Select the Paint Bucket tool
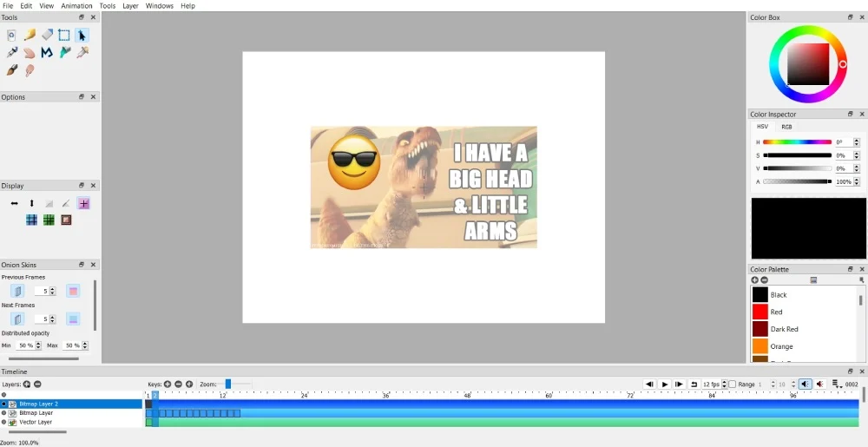Image resolution: width=868 pixels, height=447 pixels. coord(65,53)
